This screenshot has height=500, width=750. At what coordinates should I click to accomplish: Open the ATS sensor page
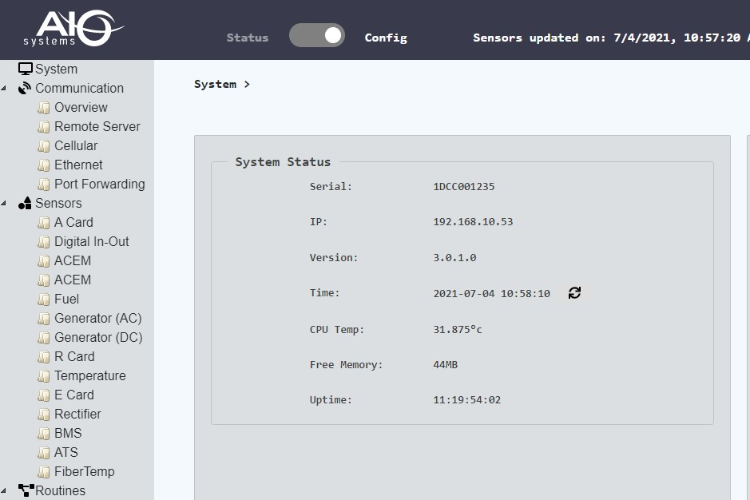tap(66, 452)
